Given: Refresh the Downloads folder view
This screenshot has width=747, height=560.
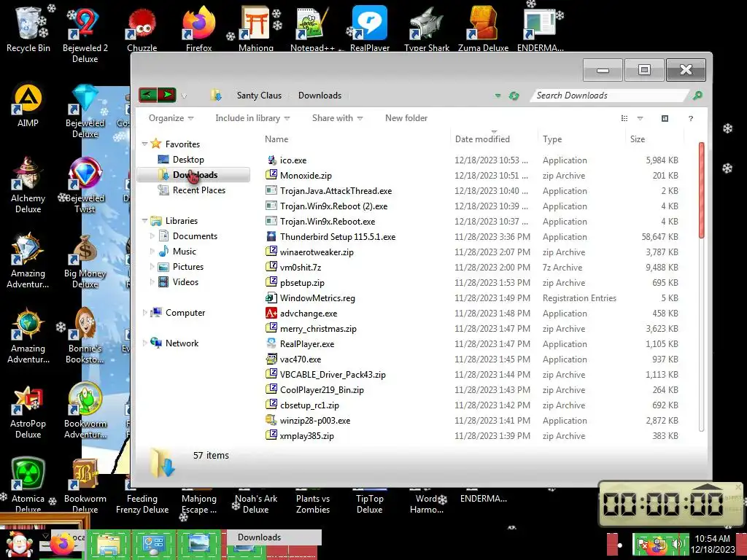Looking at the screenshot, I should coord(514,96).
